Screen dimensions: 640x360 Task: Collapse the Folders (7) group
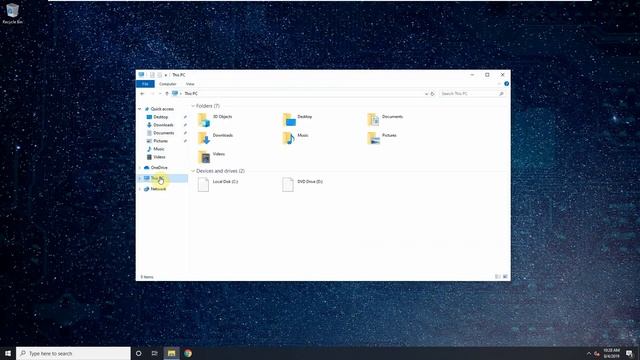pos(193,106)
